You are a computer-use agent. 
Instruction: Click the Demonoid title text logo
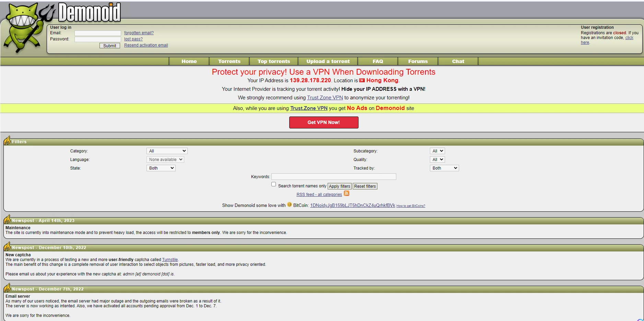90,12
